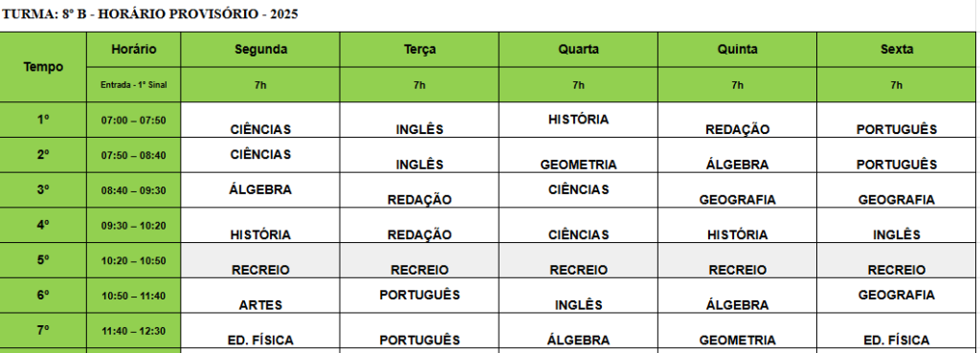Click ARTES in Segunda sixth period

[260, 305]
